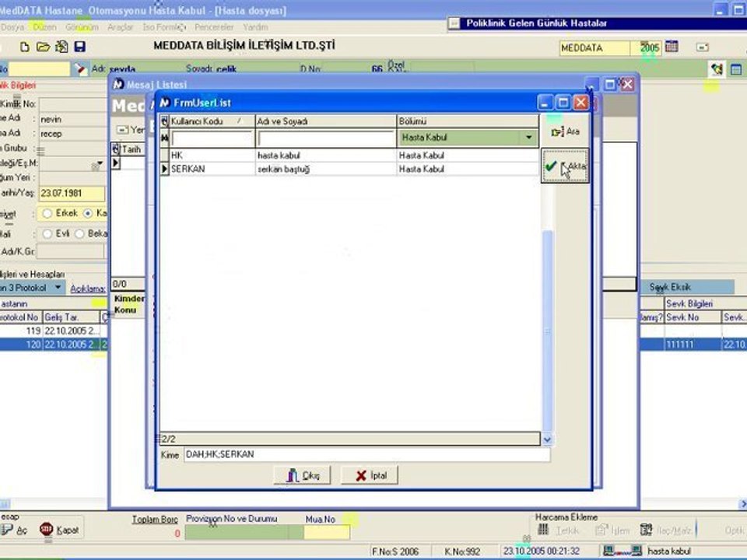Click the new document toolbar icon
The height and width of the screenshot is (560, 747).
[24, 47]
